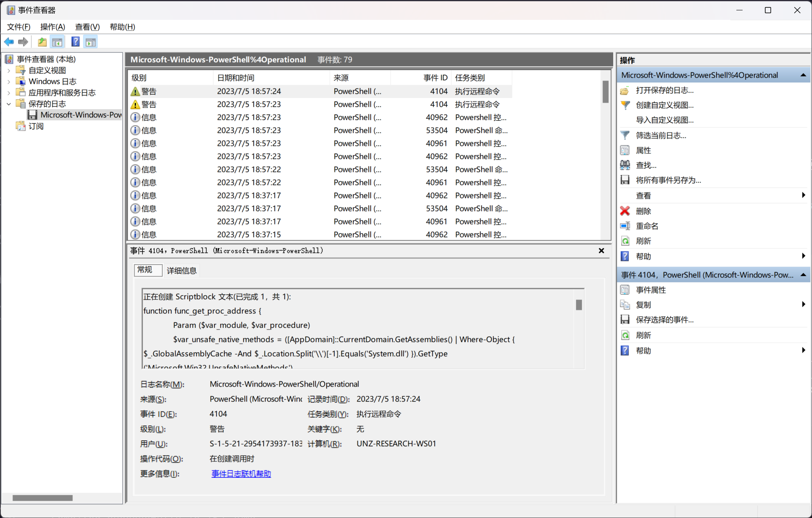
Task: Click the tree pane horizontal scrollbar thumb
Action: (x=43, y=498)
